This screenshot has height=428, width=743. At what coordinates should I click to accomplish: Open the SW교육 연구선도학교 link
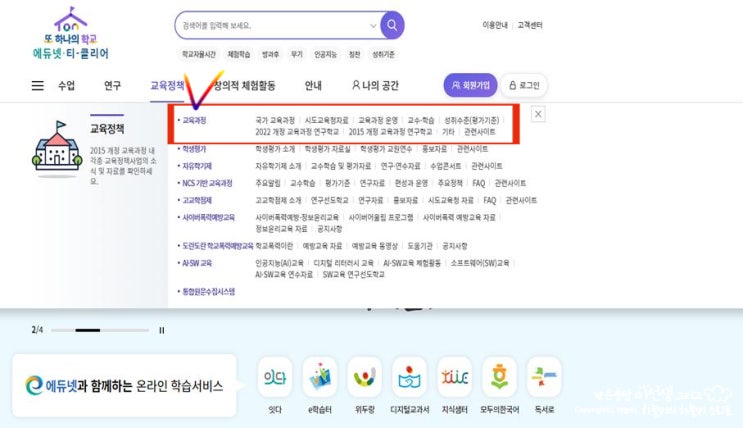[x=353, y=274]
